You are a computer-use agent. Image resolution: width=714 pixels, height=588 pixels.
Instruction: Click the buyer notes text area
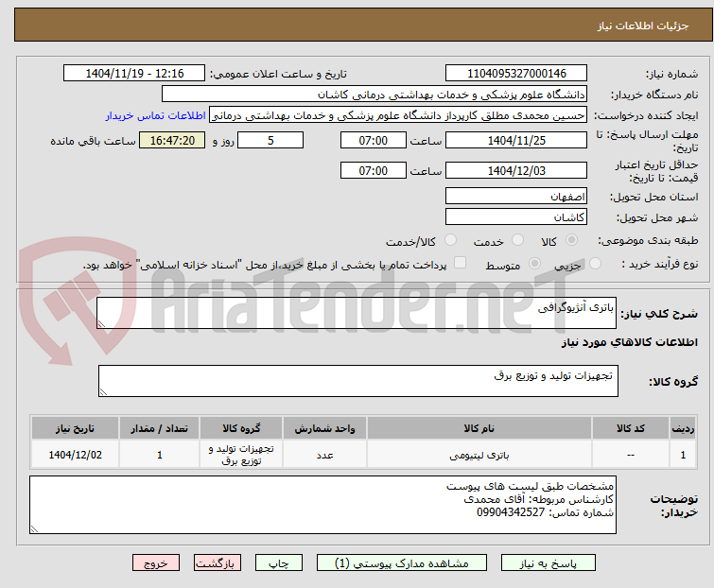click(322, 505)
